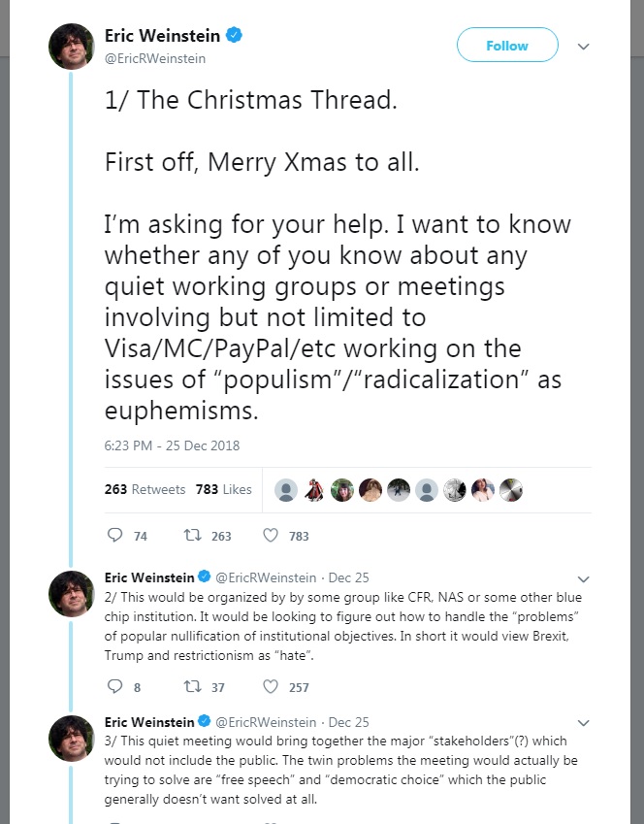This screenshot has height=824, width=644.
Task: Click the last liker avatar thumbnail
Action: coord(511,490)
